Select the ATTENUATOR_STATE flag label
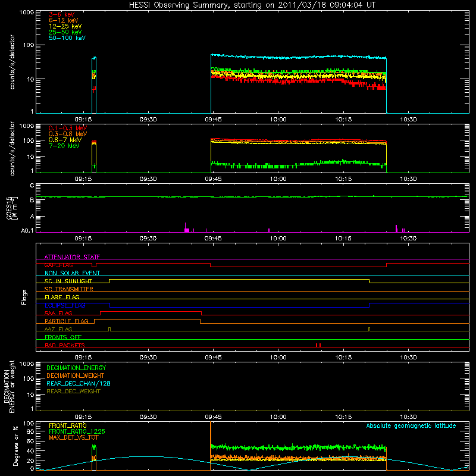Screen dimensions: 476x476 (72, 257)
